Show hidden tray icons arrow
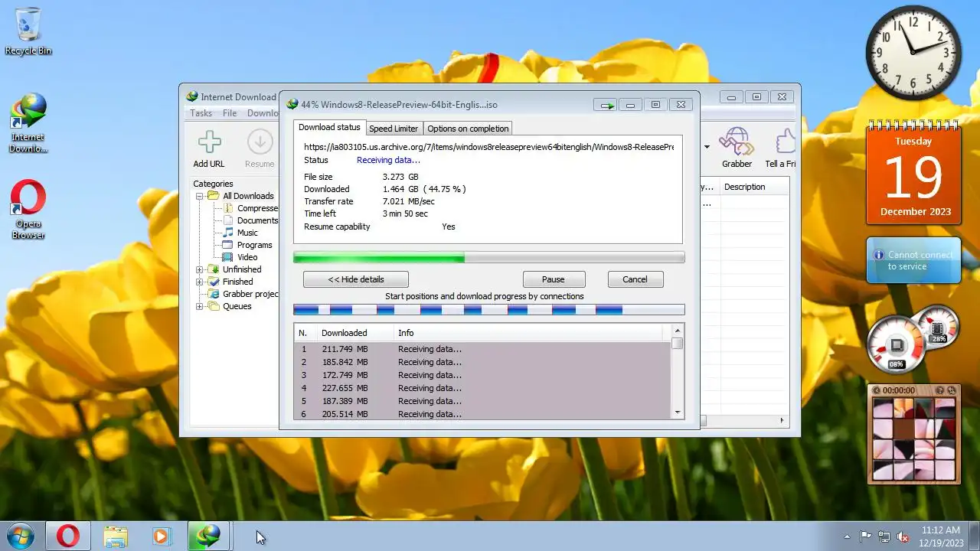Image resolution: width=980 pixels, height=551 pixels. click(847, 536)
